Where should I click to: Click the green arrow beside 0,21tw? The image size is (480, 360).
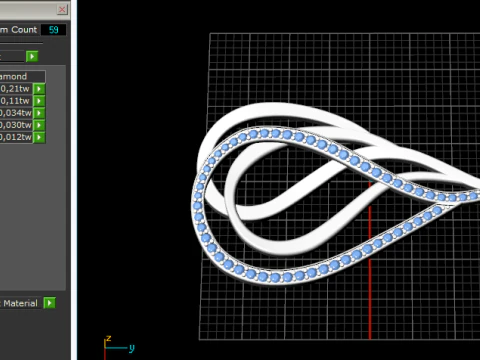pyautogui.click(x=39, y=89)
